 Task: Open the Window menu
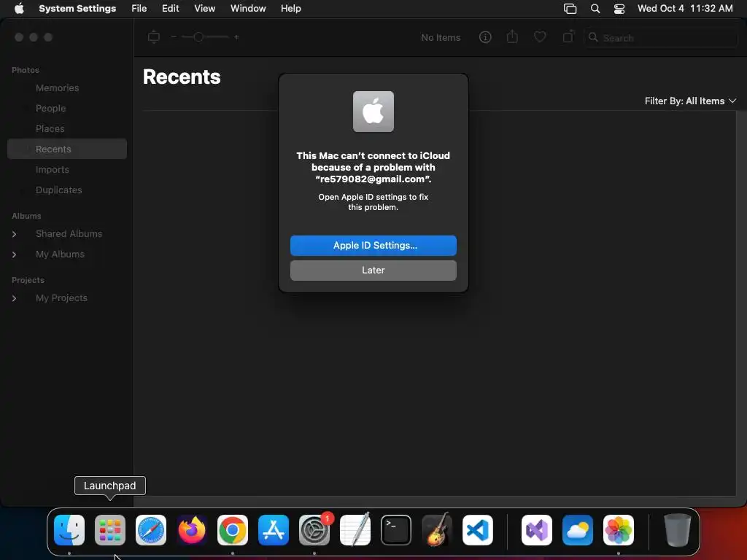[248, 9]
